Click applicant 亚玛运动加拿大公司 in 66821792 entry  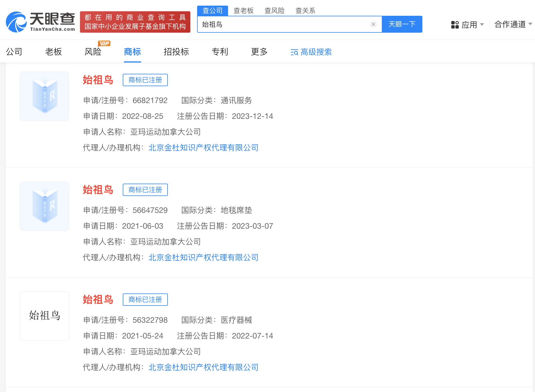pos(166,132)
